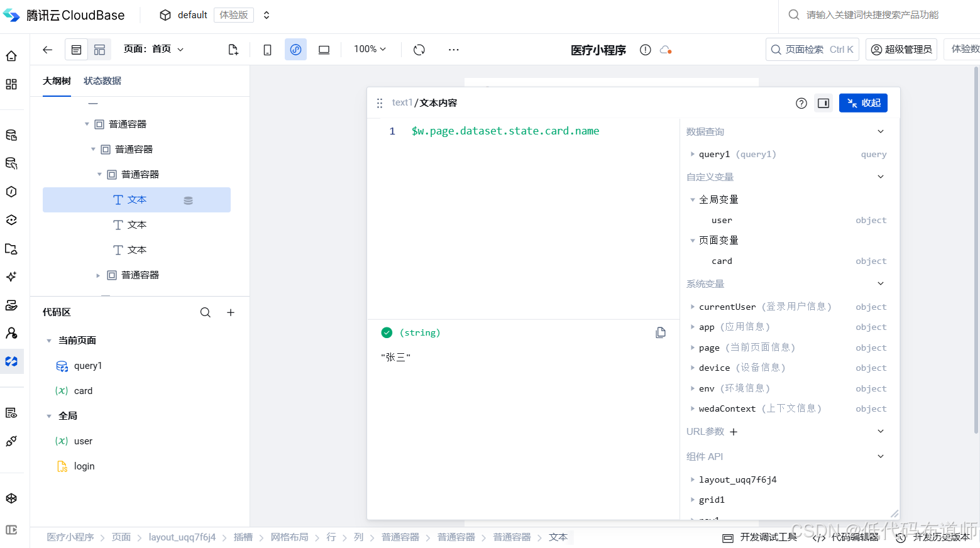Click the help question mark icon in editor panel
Image resolution: width=980 pixels, height=548 pixels.
click(x=801, y=102)
